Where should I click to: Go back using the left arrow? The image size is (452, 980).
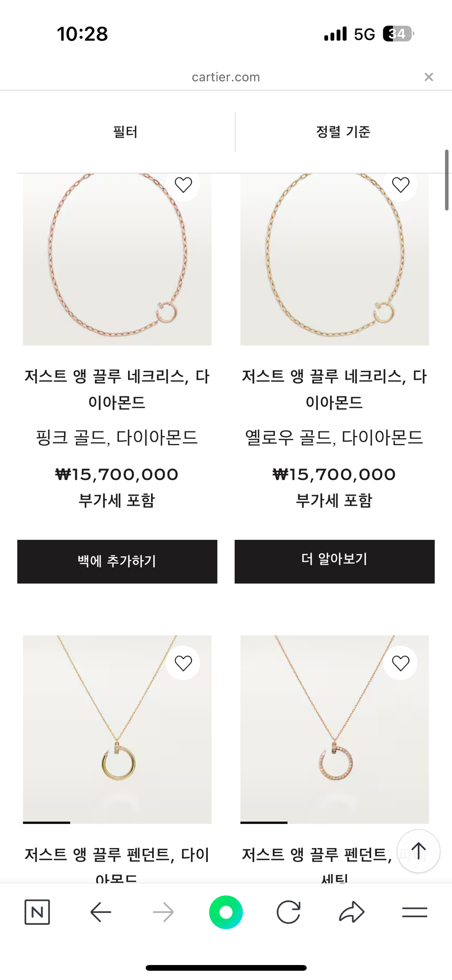coord(101,912)
